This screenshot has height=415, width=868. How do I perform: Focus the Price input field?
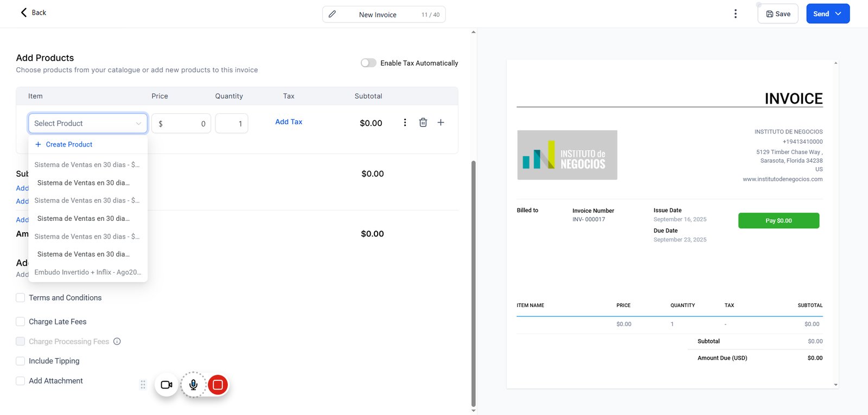[x=182, y=123]
